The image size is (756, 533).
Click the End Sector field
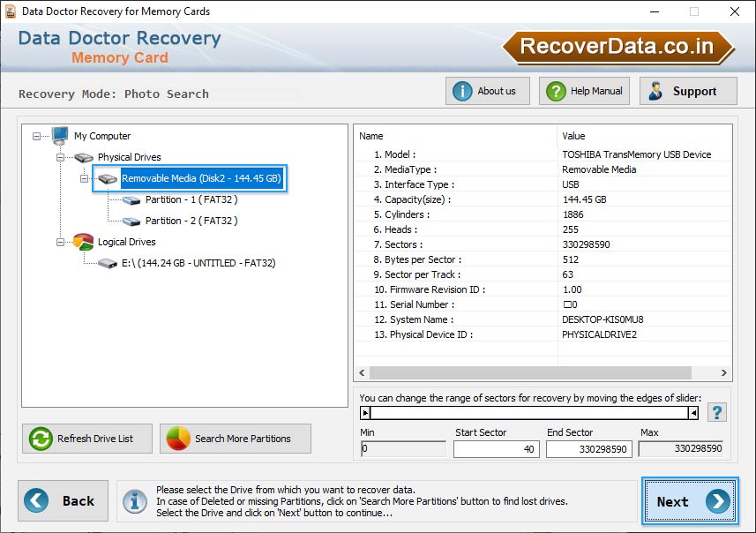pyautogui.click(x=588, y=449)
